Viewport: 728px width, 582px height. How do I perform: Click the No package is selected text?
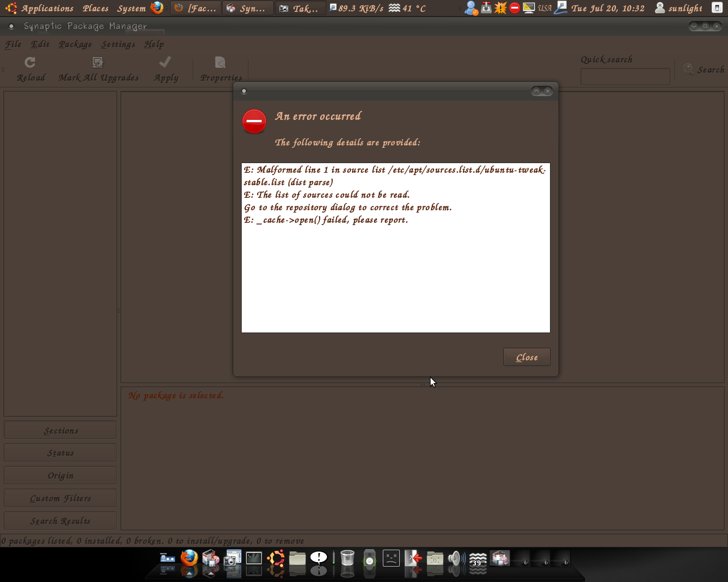[x=176, y=396]
